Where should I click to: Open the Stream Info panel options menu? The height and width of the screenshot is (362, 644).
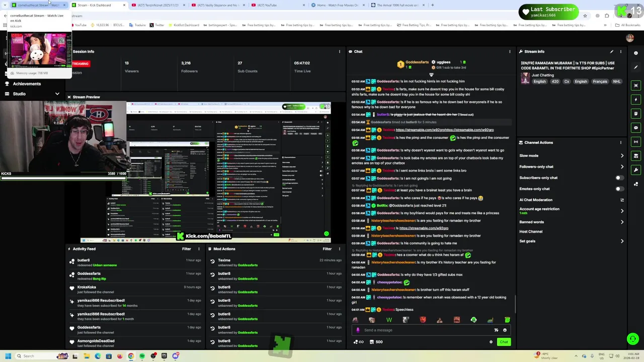coord(621,51)
